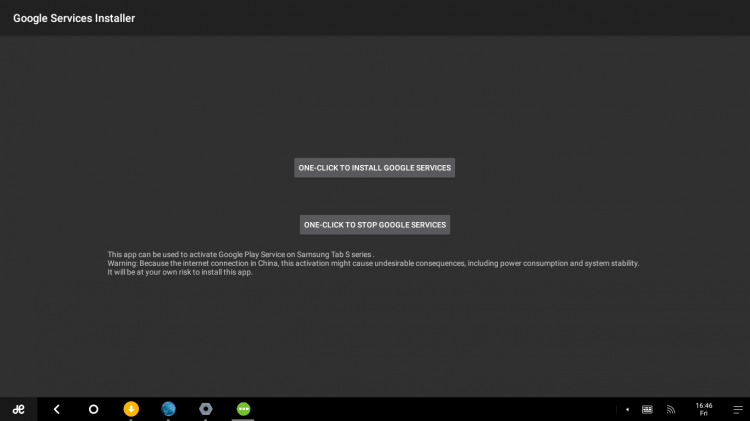Viewport: 750px width, 421px height.
Task: Open the Phoenix OS start menu logo
Action: pyautogui.click(x=18, y=409)
